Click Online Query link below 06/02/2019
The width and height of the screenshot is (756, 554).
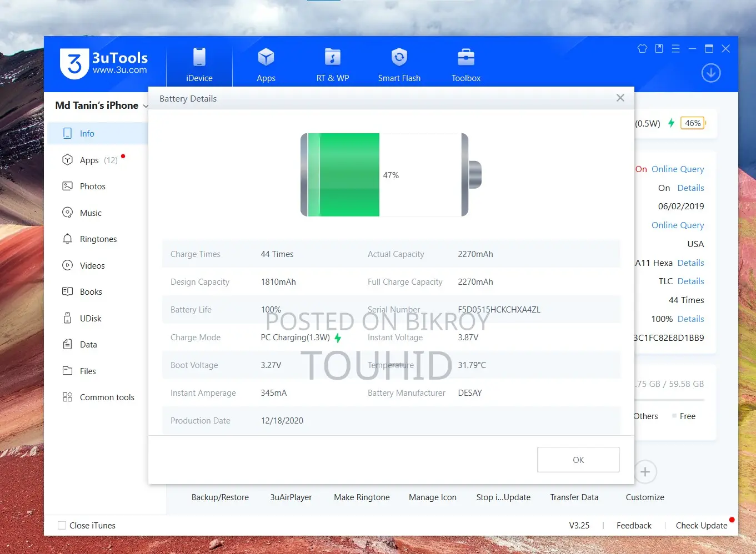(x=678, y=225)
